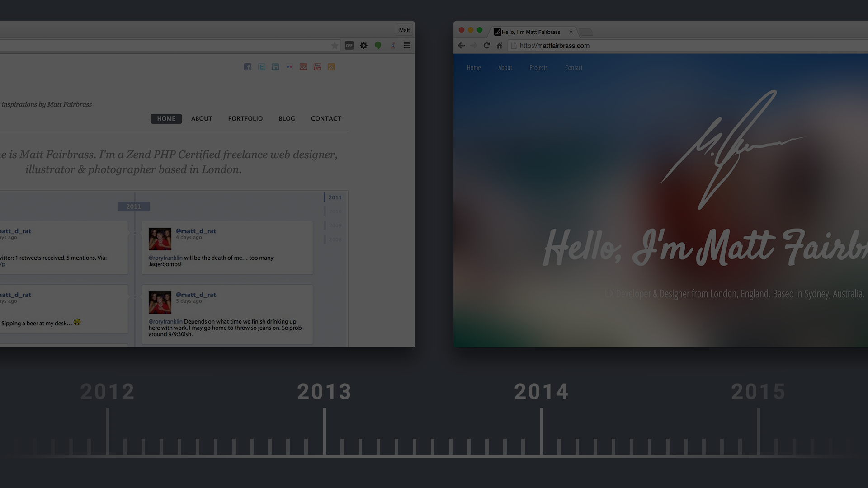The height and width of the screenshot is (488, 868).
Task: Click About link on the right website
Action: point(505,68)
